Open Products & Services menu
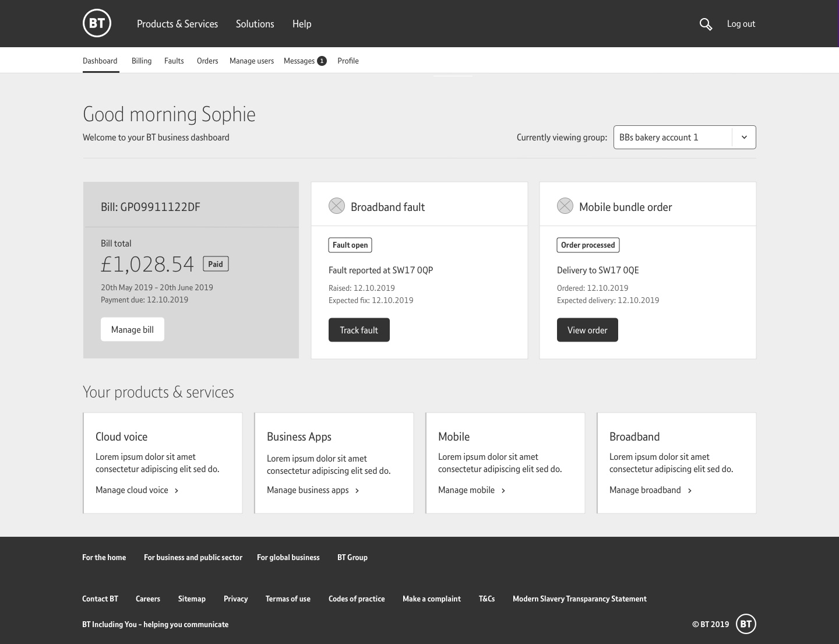 point(177,24)
